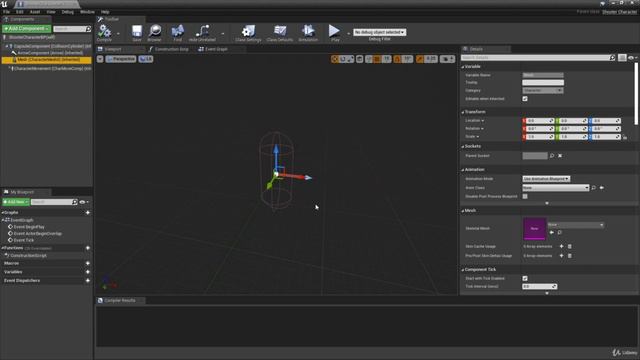Browse to Anim Class asset magnifier icon
The height and width of the screenshot is (360, 640).
(593, 188)
